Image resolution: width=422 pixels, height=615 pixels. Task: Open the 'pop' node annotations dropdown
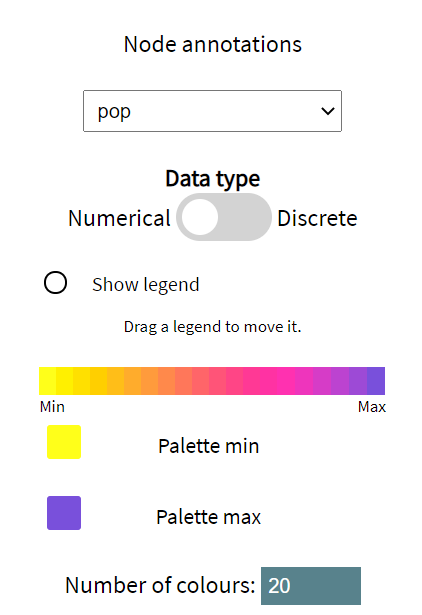212,111
